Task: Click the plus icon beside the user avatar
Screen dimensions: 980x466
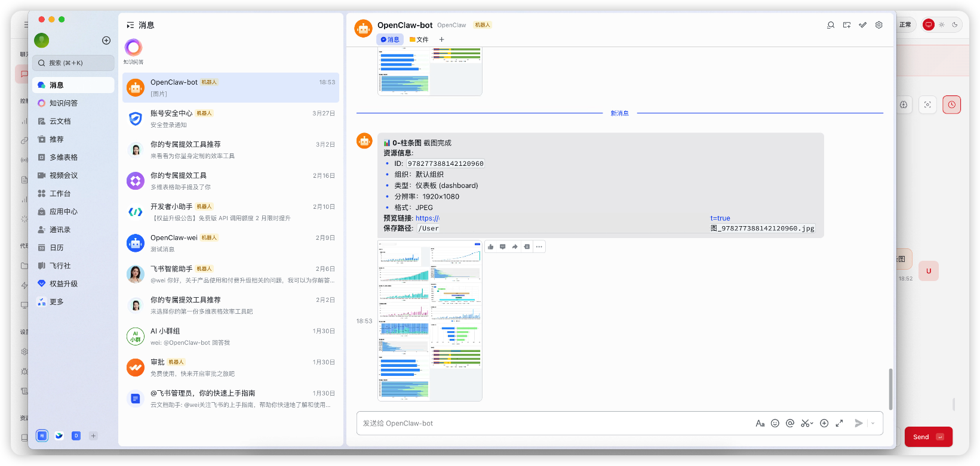Action: coord(106,41)
